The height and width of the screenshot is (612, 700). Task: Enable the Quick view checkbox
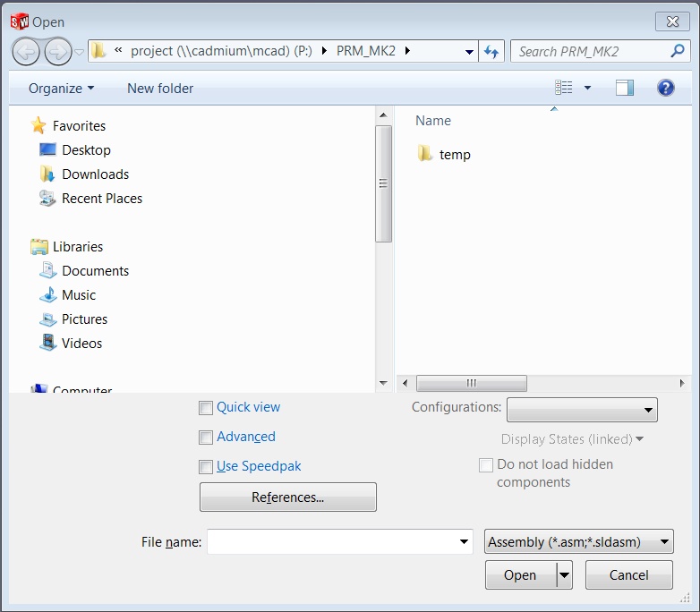[206, 408]
